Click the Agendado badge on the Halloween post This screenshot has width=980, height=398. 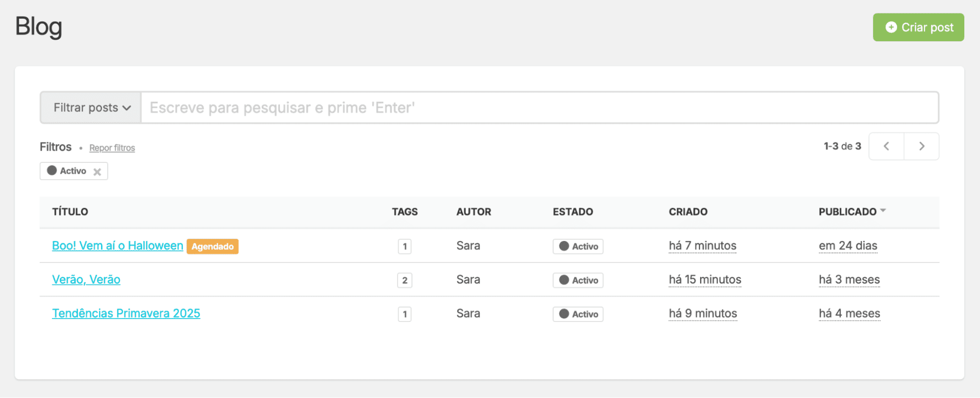click(x=212, y=246)
